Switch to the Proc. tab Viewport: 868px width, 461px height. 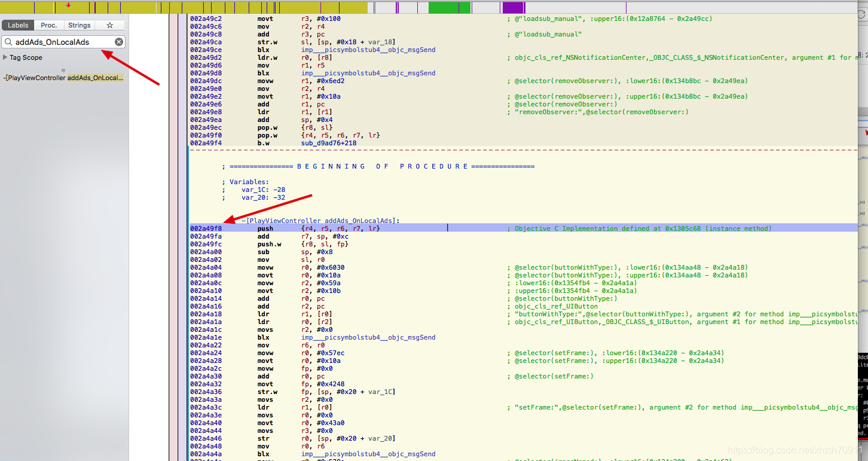click(x=49, y=25)
